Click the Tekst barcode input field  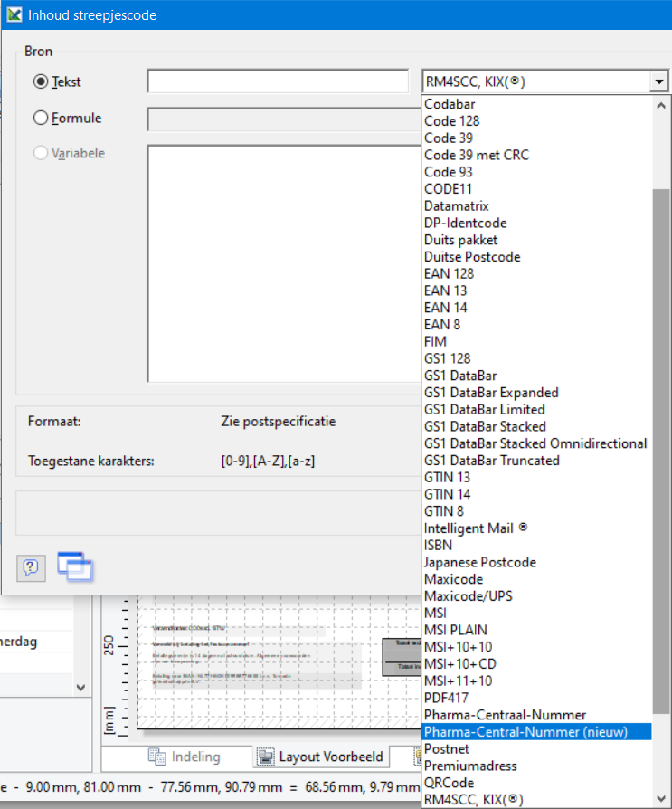tap(278, 81)
